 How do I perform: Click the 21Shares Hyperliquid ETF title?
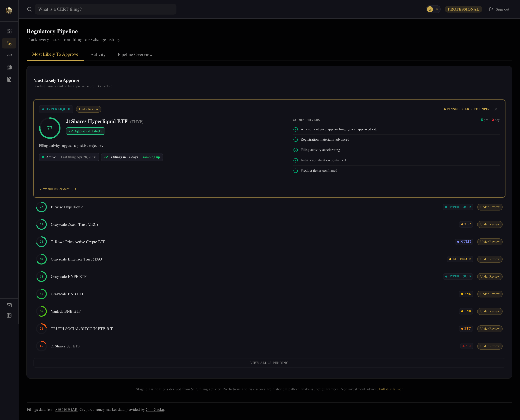tap(96, 121)
